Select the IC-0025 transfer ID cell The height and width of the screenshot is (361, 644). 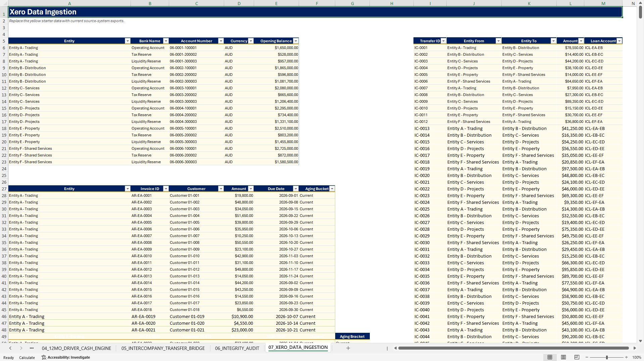(430, 209)
